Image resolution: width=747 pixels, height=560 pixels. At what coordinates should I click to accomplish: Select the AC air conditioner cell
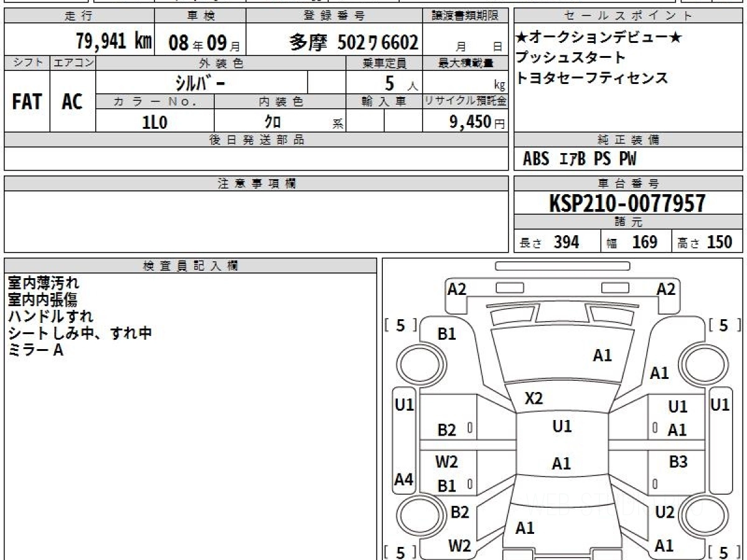[72, 102]
